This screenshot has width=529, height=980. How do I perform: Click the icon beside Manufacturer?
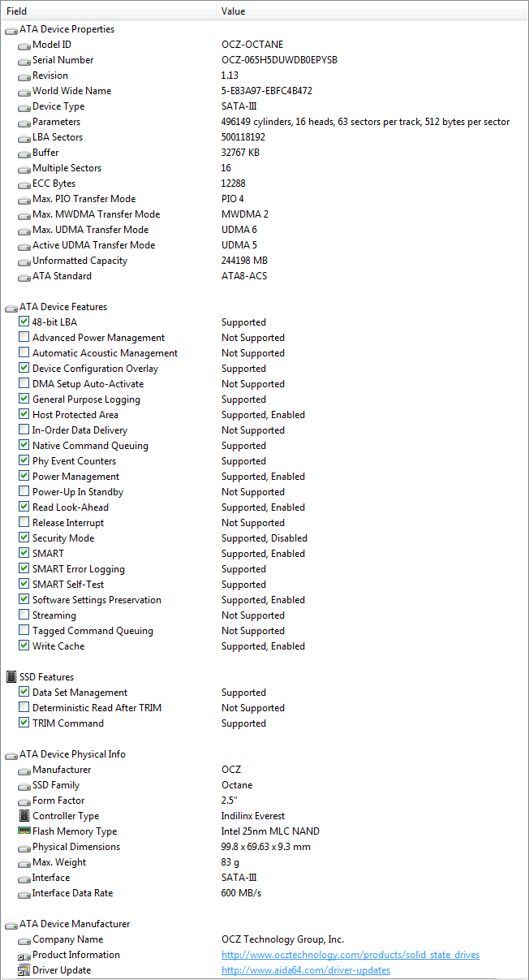[24, 771]
